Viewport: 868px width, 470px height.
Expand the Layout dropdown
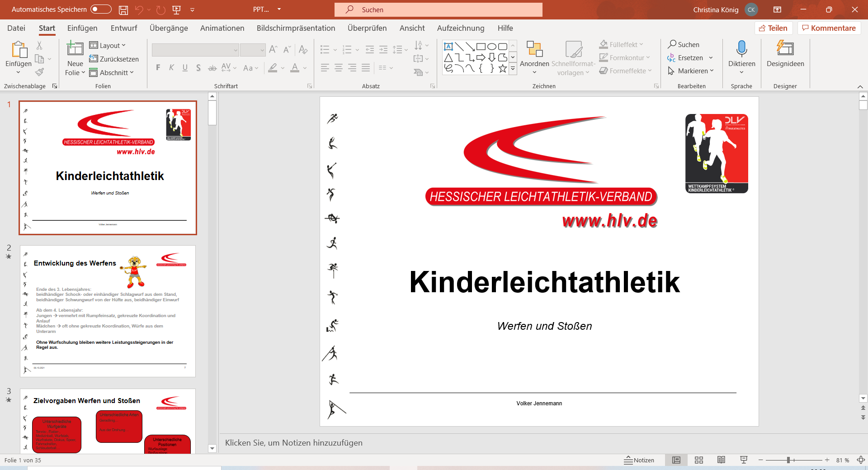pyautogui.click(x=108, y=45)
